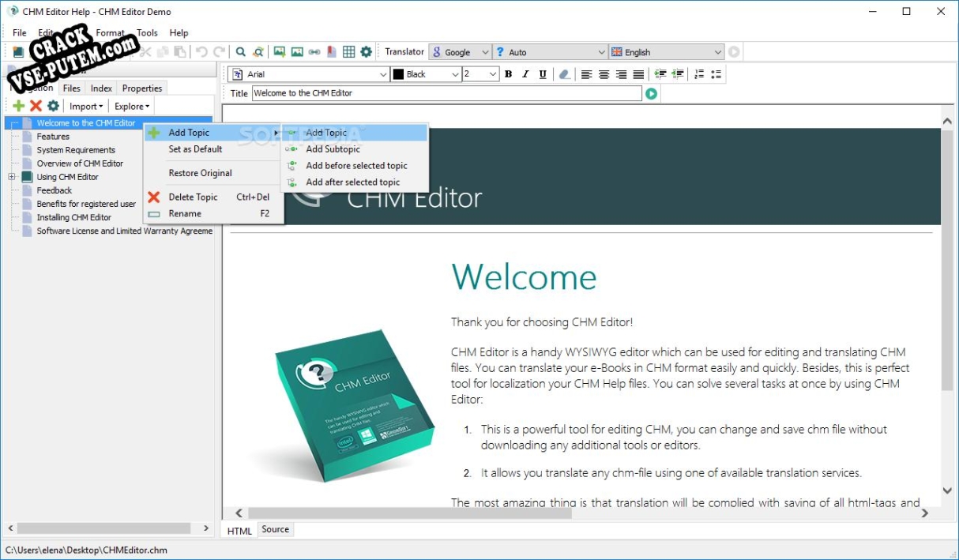The width and height of the screenshot is (959, 560).
Task: Open the Explore dropdown menu
Action: point(132,106)
